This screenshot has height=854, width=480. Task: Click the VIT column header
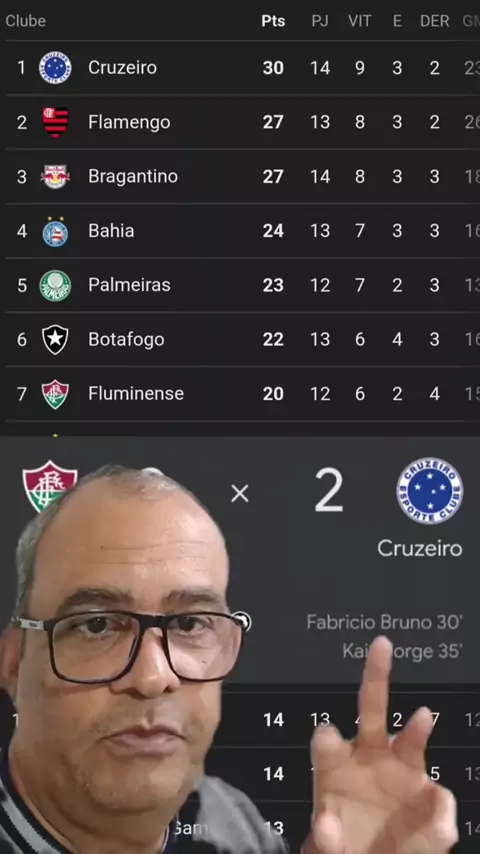(360, 21)
